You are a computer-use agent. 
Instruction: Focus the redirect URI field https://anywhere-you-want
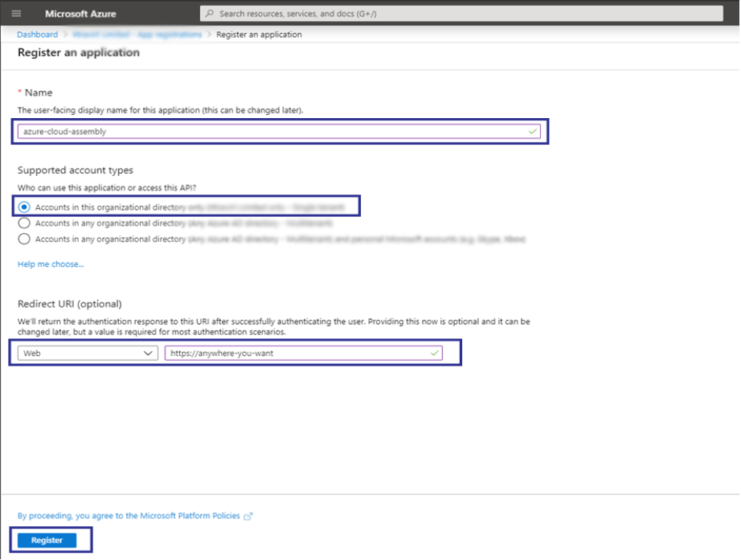click(x=304, y=353)
